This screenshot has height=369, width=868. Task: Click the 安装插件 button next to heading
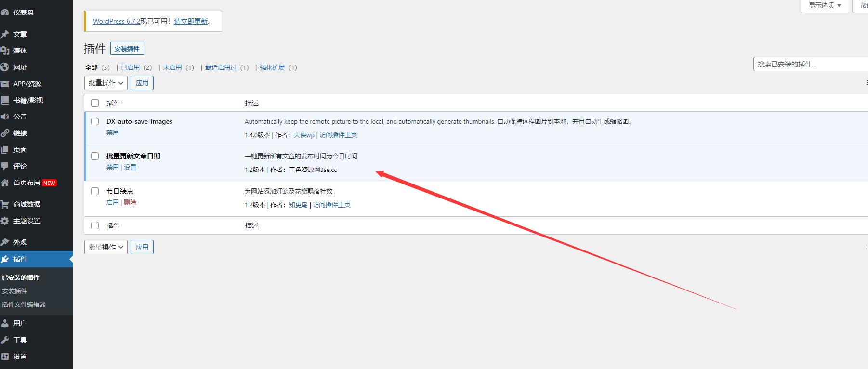click(x=127, y=49)
